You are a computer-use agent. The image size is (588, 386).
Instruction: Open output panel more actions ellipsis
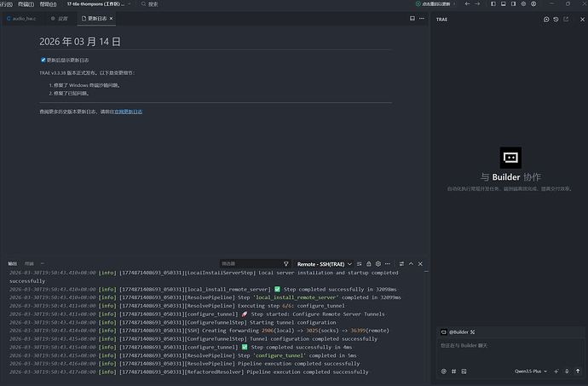pos(388,263)
